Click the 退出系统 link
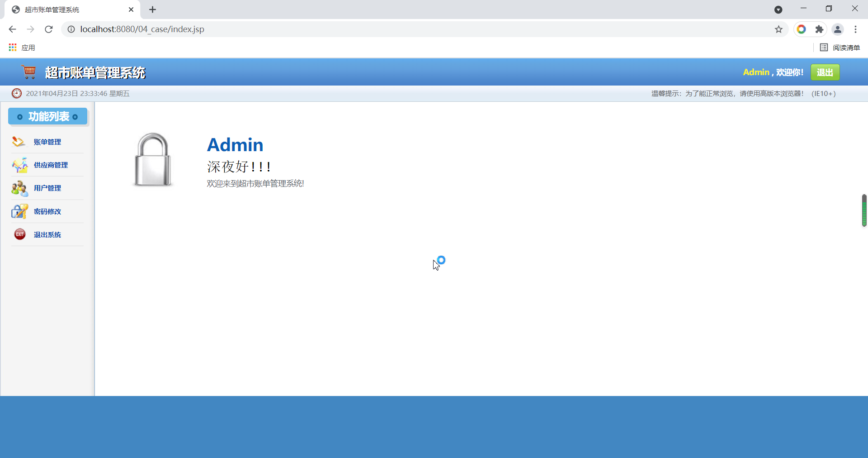 click(47, 235)
